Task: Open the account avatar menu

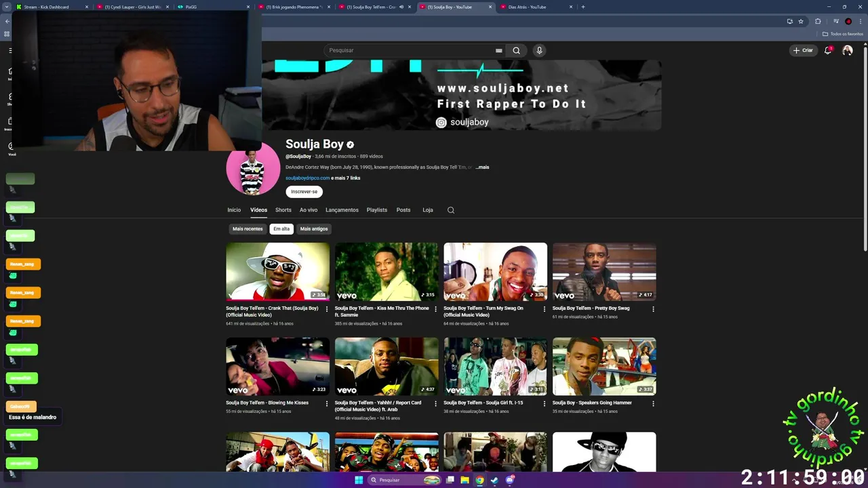Action: pos(847,50)
